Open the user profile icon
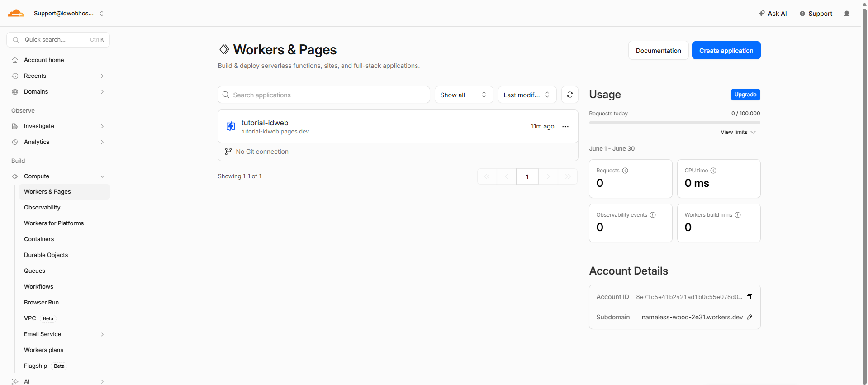 pos(847,14)
